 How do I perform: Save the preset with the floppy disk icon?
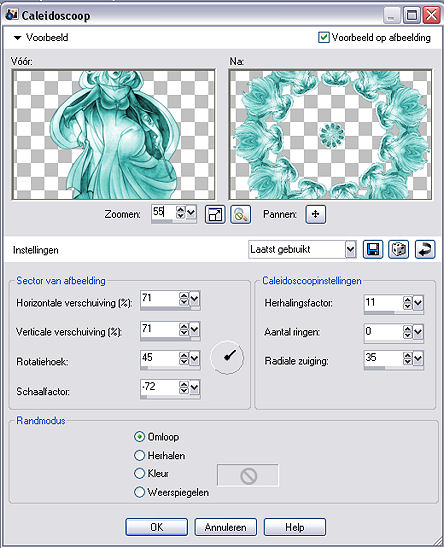pos(373,250)
